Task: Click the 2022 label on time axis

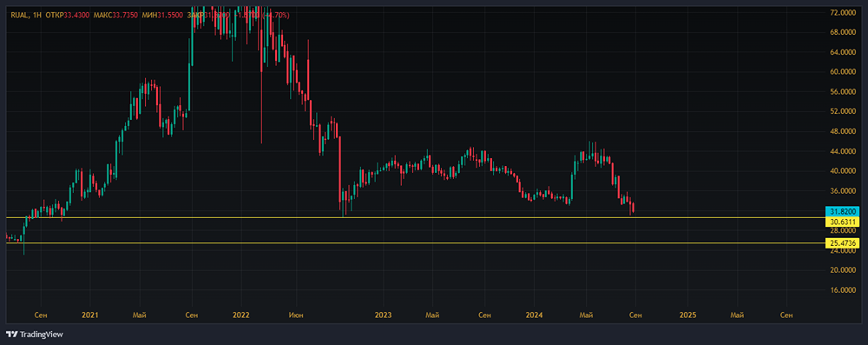Action: (241, 315)
